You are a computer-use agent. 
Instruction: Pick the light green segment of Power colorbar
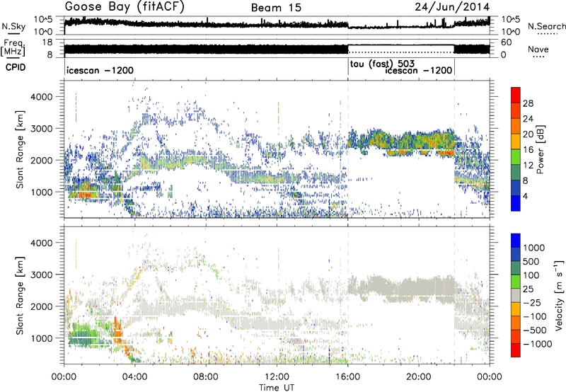point(516,156)
